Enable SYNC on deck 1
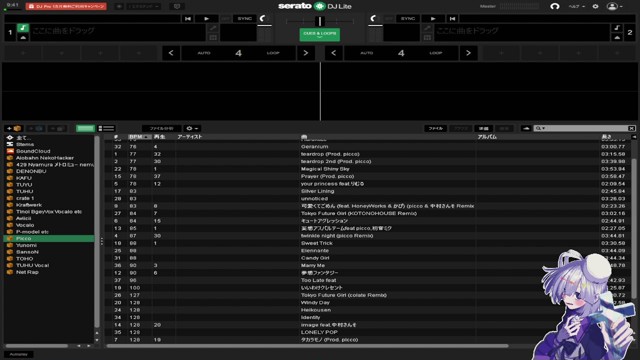The height and width of the screenshot is (360, 640). pos(244,18)
